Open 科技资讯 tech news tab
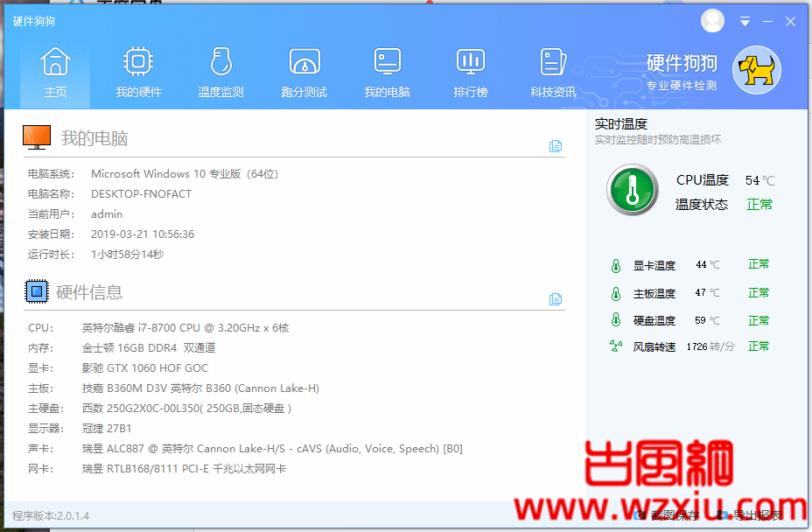The image size is (812, 532). tap(553, 73)
